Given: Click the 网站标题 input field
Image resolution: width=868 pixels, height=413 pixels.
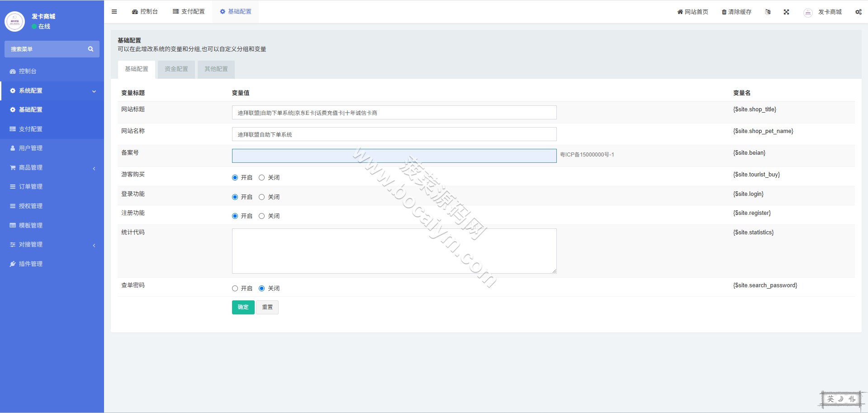Looking at the screenshot, I should (394, 113).
